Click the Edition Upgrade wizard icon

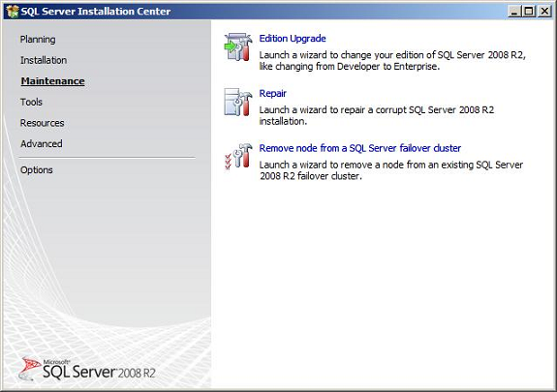pyautogui.click(x=238, y=46)
